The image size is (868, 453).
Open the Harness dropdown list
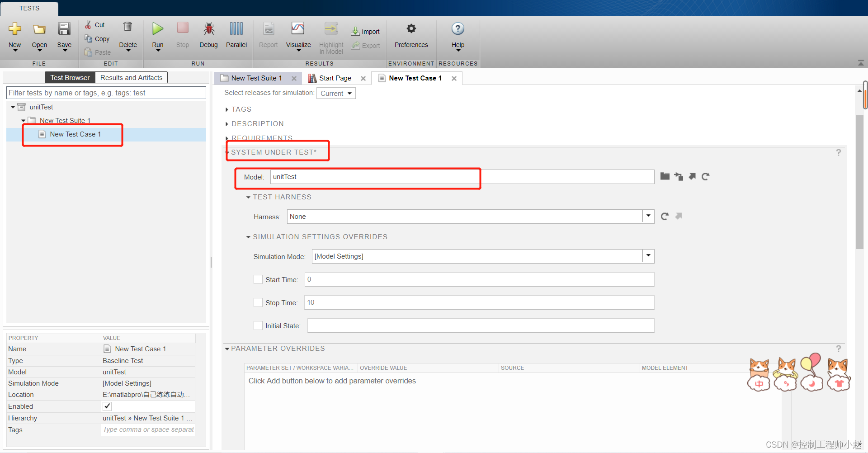[648, 216]
